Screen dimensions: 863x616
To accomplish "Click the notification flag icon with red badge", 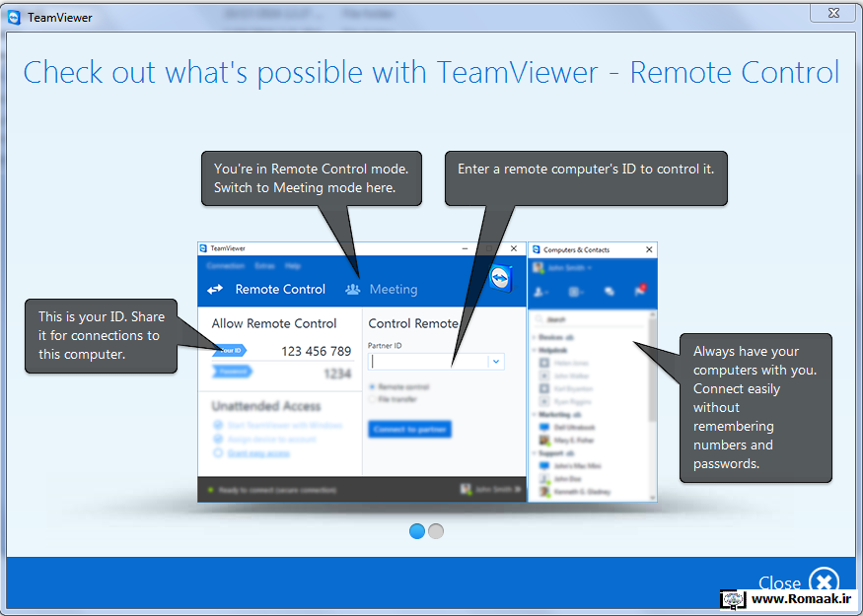I will point(639,291).
